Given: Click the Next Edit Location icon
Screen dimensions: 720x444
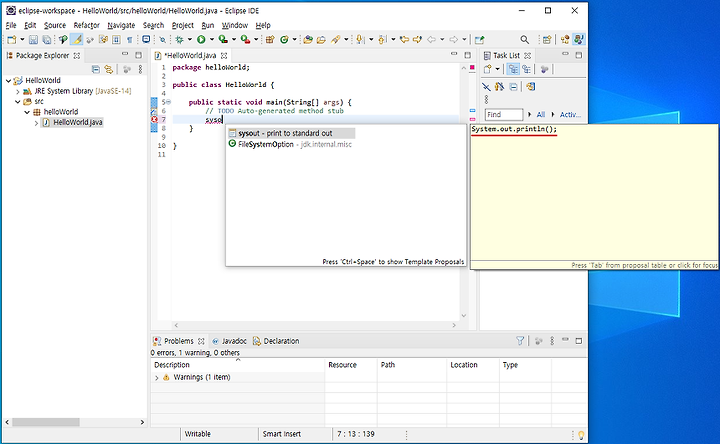Looking at the screenshot, I should [417, 40].
